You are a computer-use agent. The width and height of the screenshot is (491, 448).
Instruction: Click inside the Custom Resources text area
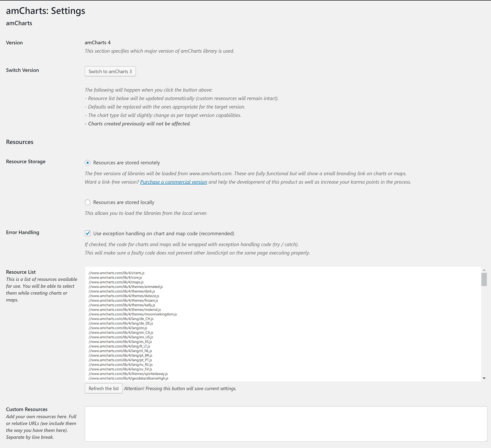coord(286,424)
